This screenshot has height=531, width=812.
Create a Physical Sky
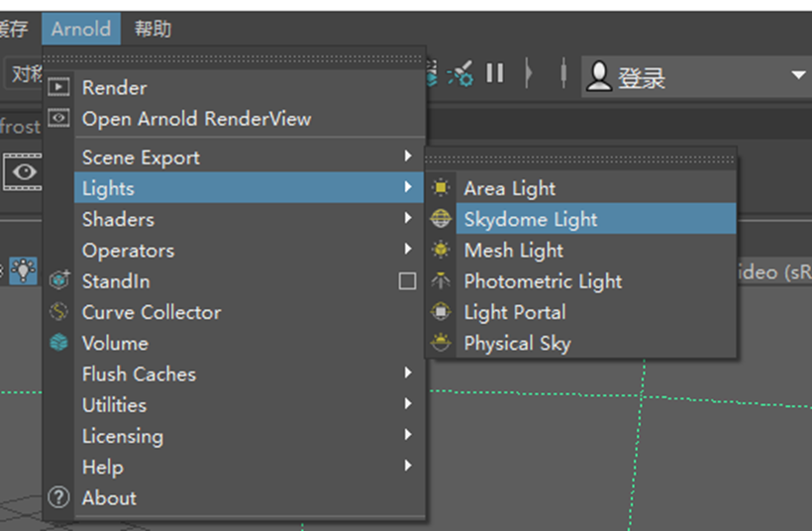596,343
